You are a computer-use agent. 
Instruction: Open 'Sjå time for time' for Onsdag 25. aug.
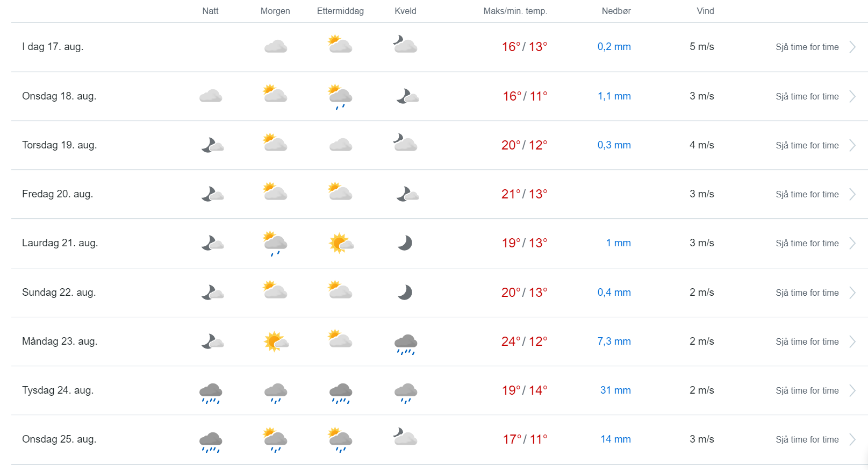[807, 439]
